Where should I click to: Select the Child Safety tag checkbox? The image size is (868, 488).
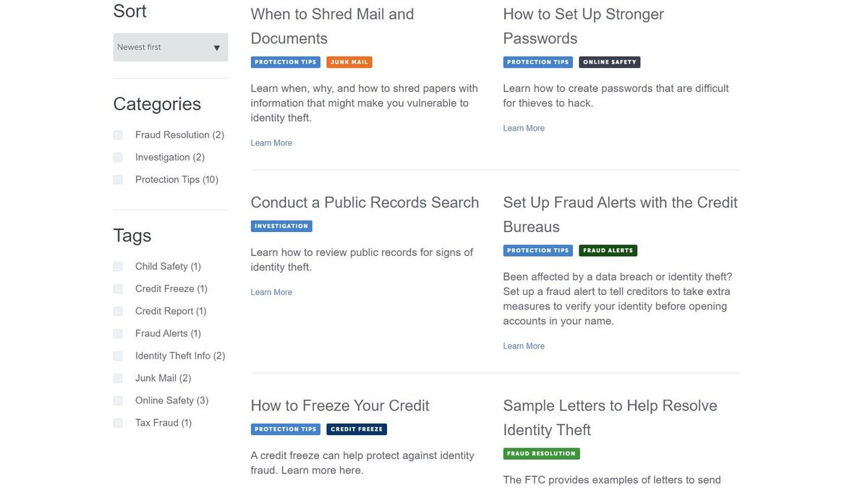tap(118, 267)
